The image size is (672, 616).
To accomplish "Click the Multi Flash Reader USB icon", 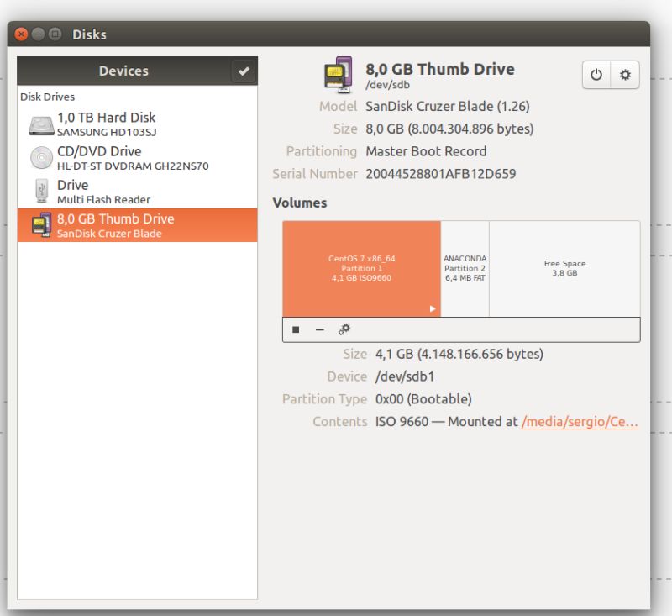I will (x=43, y=190).
